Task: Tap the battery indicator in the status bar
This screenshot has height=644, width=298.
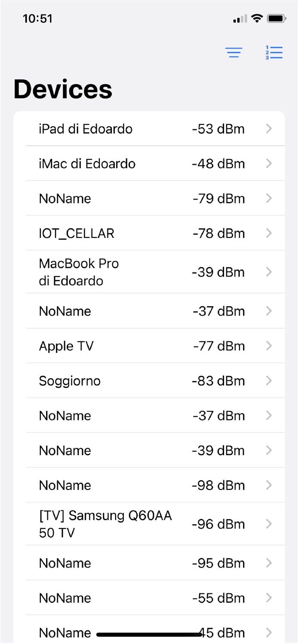Action: pyautogui.click(x=276, y=18)
